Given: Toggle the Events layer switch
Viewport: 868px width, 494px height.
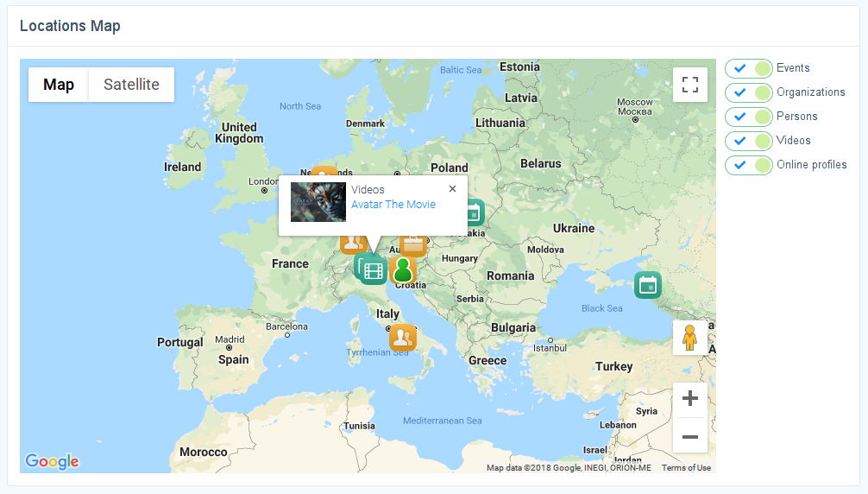Looking at the screenshot, I should point(748,68).
